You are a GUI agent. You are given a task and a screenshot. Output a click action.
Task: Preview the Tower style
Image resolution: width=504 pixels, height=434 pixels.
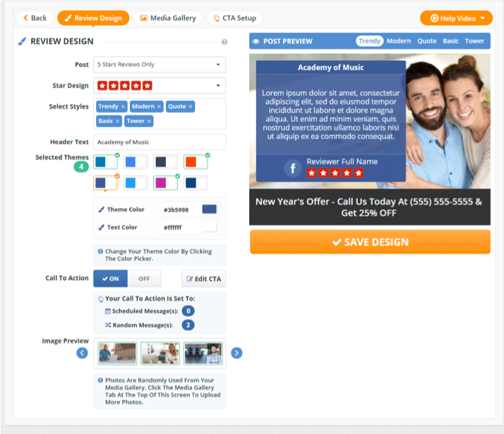[474, 41]
